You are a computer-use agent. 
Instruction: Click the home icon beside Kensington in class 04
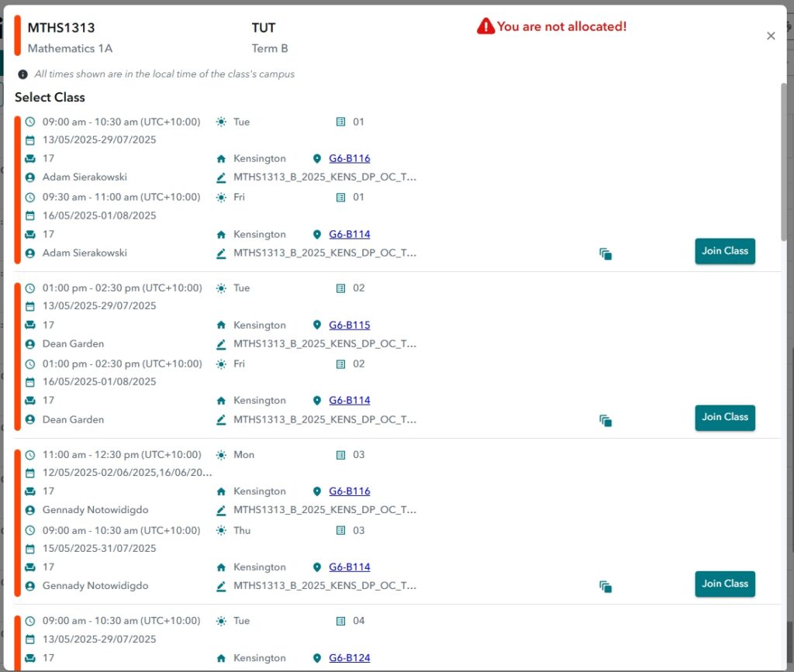coord(221,658)
